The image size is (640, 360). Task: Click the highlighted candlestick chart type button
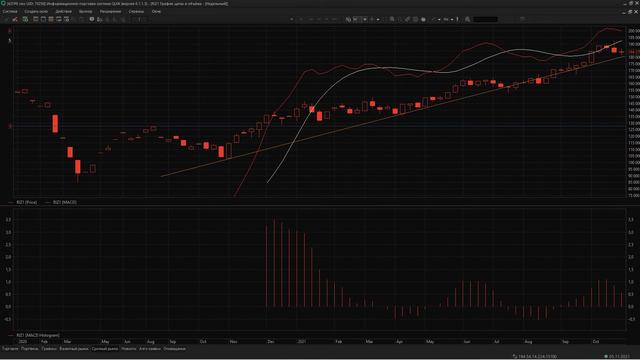(x=356, y=19)
